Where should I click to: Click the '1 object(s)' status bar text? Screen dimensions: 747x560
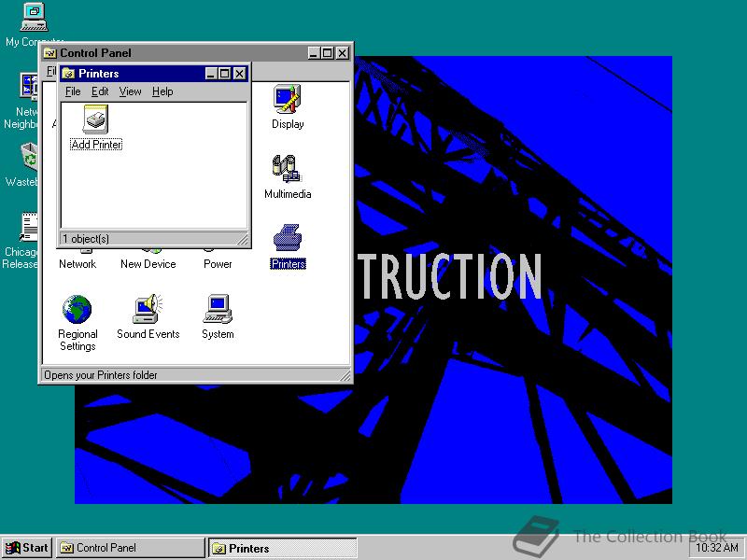[x=86, y=239]
